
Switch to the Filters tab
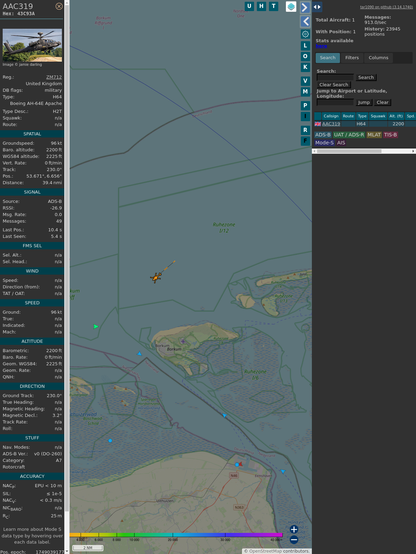point(352,58)
